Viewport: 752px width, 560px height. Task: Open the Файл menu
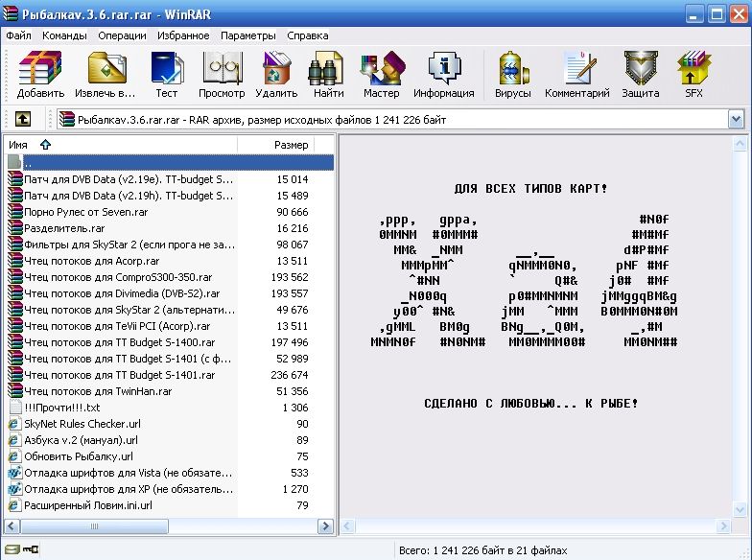coord(19,35)
